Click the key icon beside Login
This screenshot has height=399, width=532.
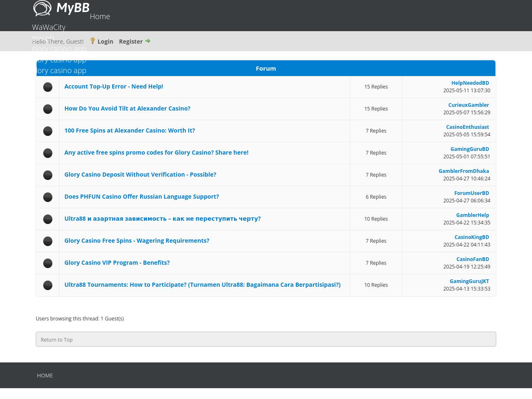coord(93,41)
